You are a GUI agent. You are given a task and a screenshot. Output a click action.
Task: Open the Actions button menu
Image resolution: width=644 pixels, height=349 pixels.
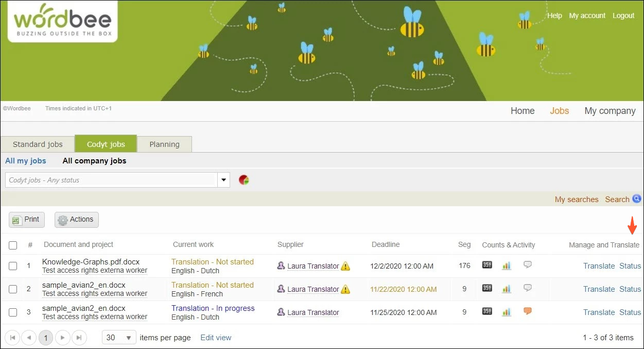pyautogui.click(x=77, y=220)
